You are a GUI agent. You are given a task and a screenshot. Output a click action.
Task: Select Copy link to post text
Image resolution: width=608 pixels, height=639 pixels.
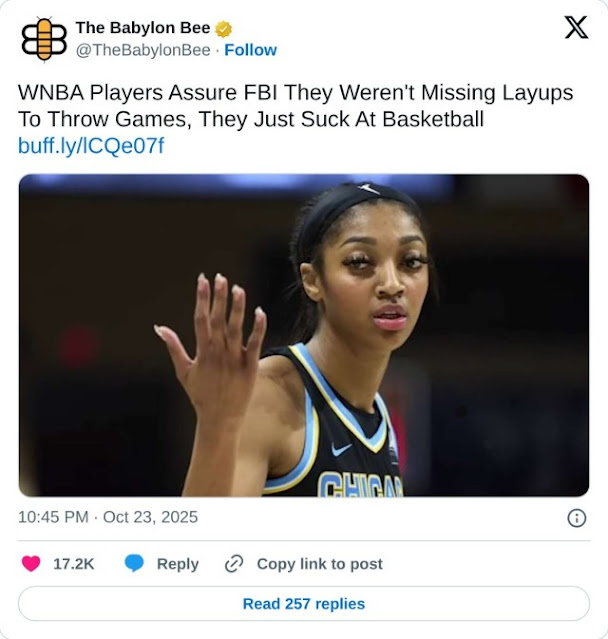(320, 564)
